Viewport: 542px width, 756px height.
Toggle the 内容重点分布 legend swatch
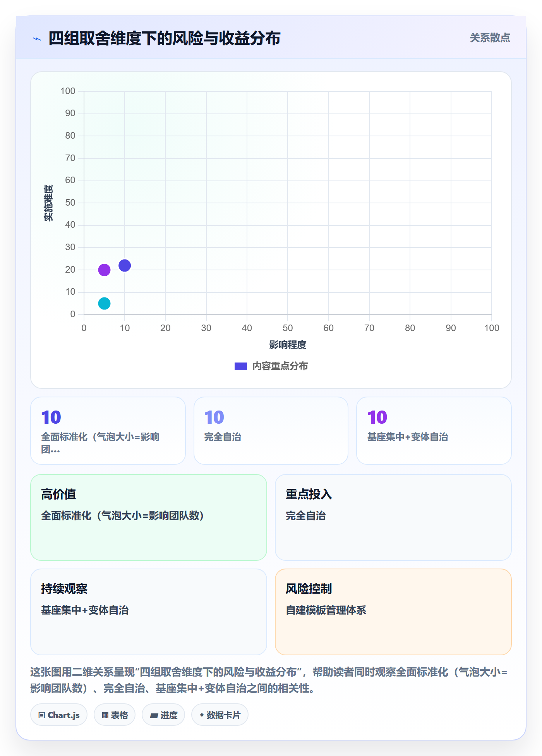click(240, 366)
